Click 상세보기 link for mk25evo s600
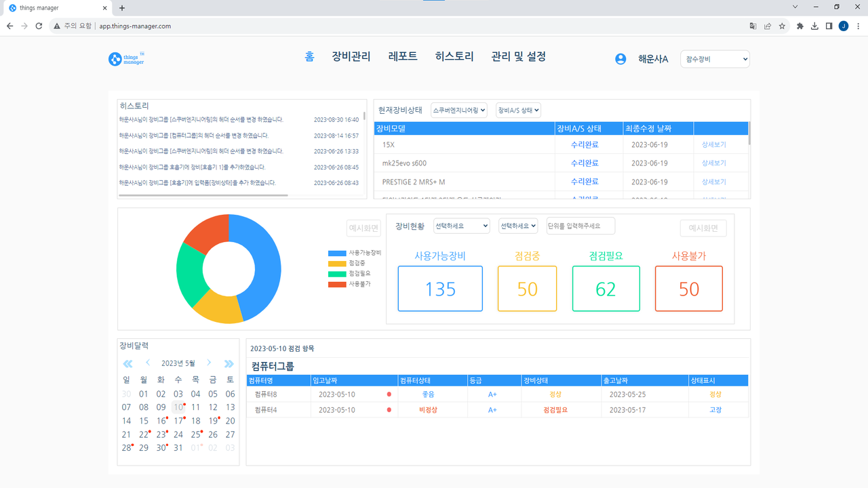Viewport: 868px width, 488px height. click(714, 163)
